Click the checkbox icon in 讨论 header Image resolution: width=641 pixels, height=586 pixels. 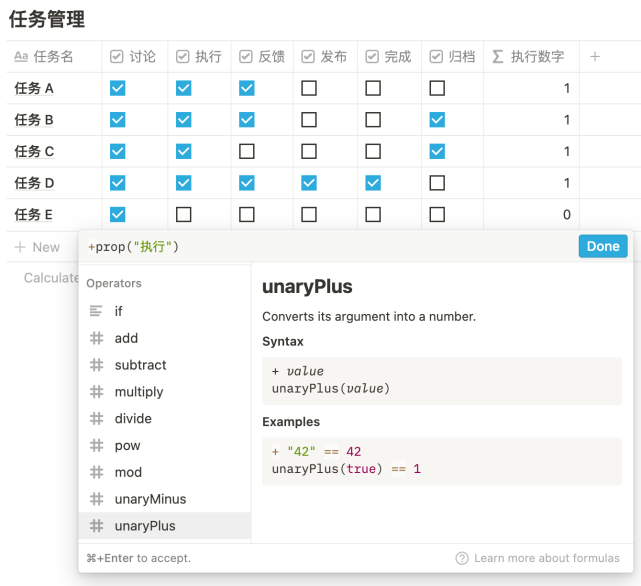117,57
